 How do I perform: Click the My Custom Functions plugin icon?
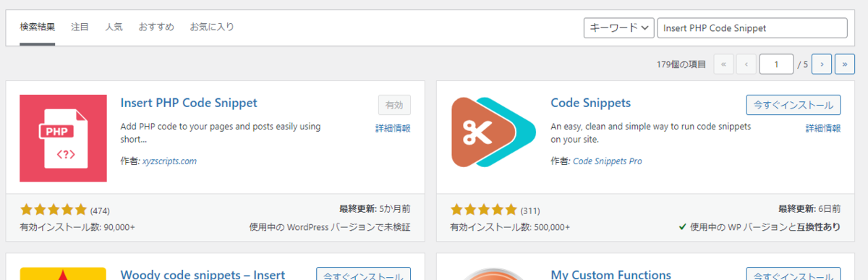494,273
